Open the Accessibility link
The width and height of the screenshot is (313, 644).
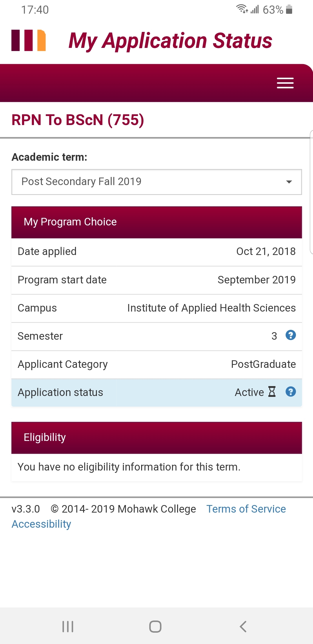41,524
